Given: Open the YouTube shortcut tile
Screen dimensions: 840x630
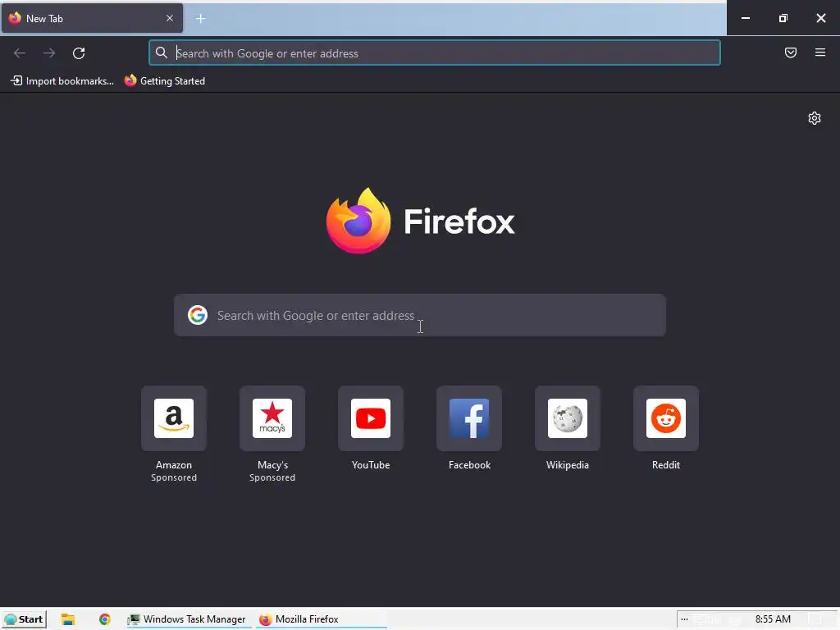Looking at the screenshot, I should 371,418.
